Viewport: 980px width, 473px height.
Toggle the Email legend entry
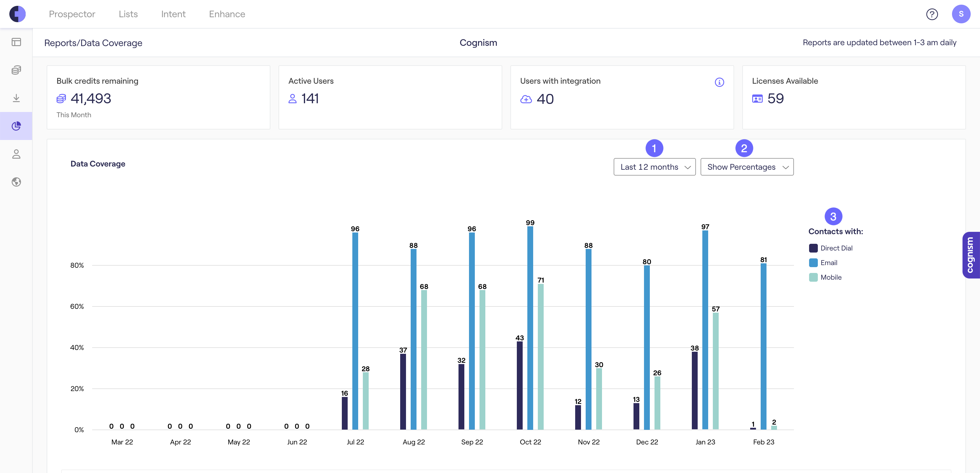coord(823,263)
